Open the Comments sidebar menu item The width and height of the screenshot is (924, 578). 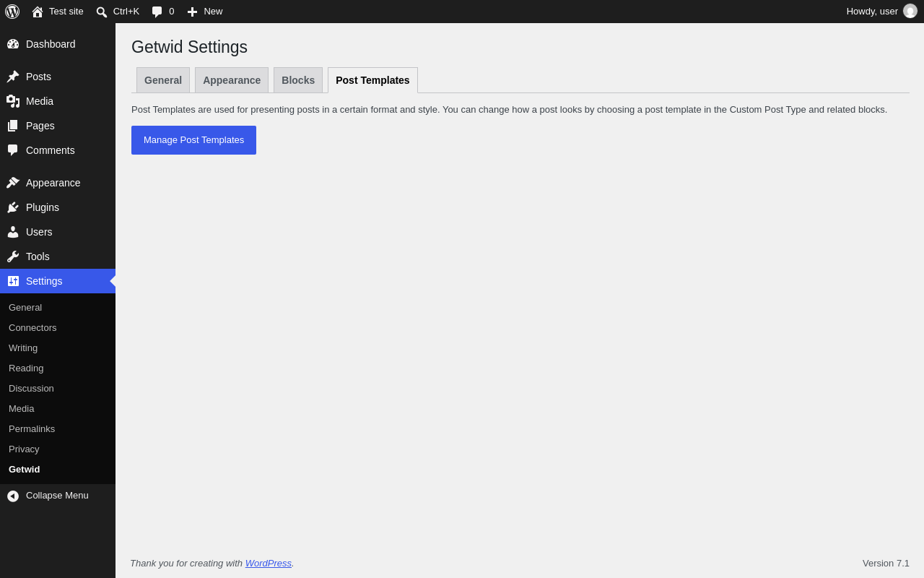58,150
